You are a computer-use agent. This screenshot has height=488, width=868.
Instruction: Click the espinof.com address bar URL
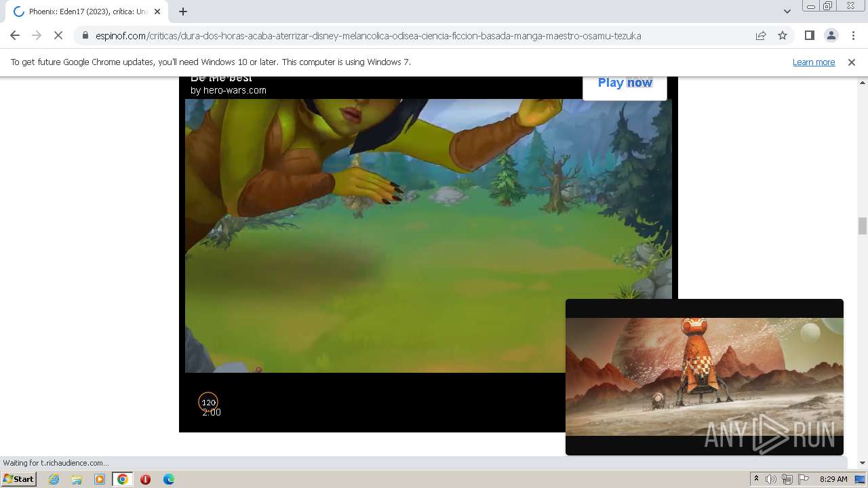[368, 35]
